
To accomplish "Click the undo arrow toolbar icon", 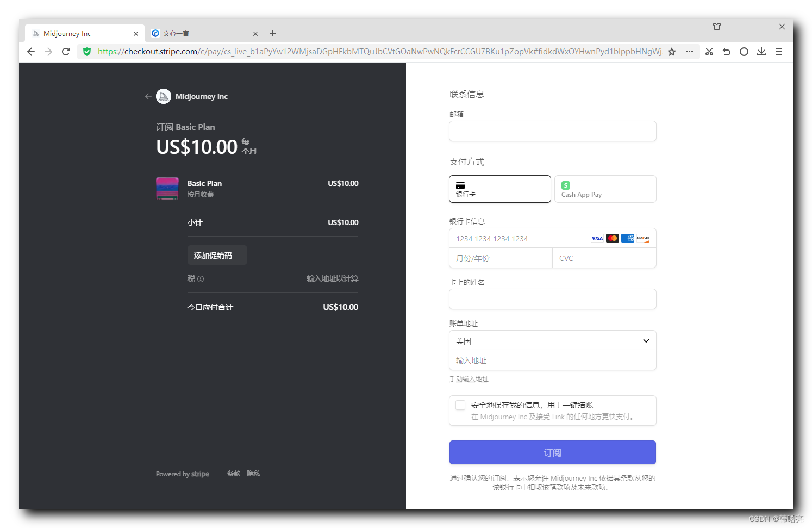I will (727, 52).
